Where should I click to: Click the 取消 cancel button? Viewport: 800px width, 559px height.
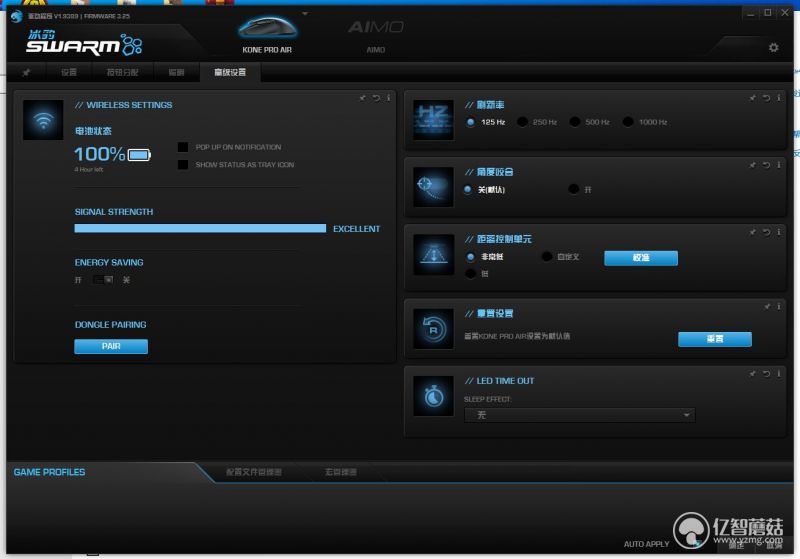774,545
